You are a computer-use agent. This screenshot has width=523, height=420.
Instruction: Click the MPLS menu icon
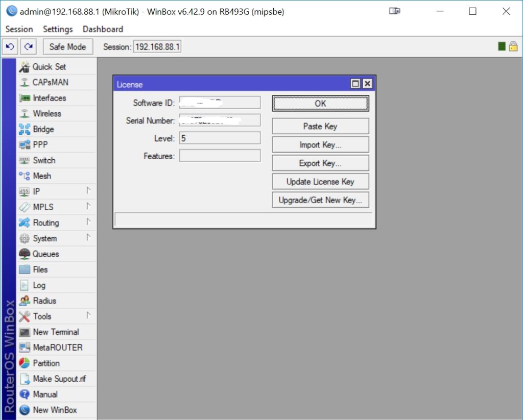pos(25,207)
